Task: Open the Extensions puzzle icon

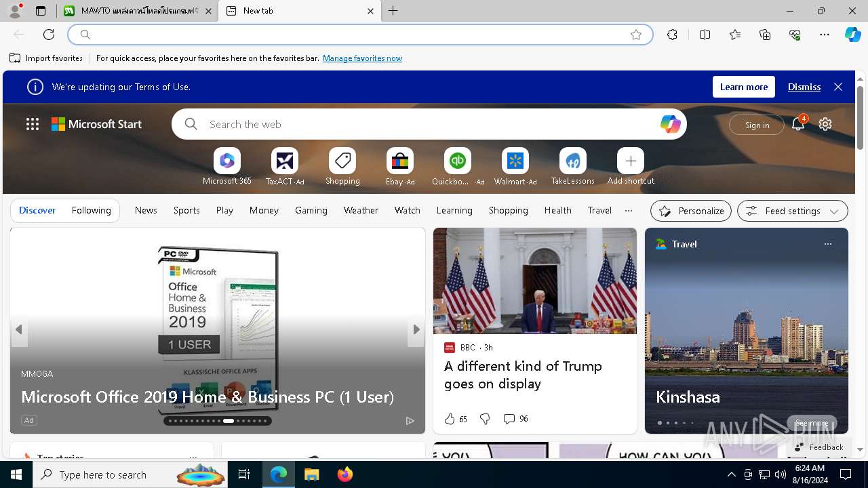Action: 672,35
